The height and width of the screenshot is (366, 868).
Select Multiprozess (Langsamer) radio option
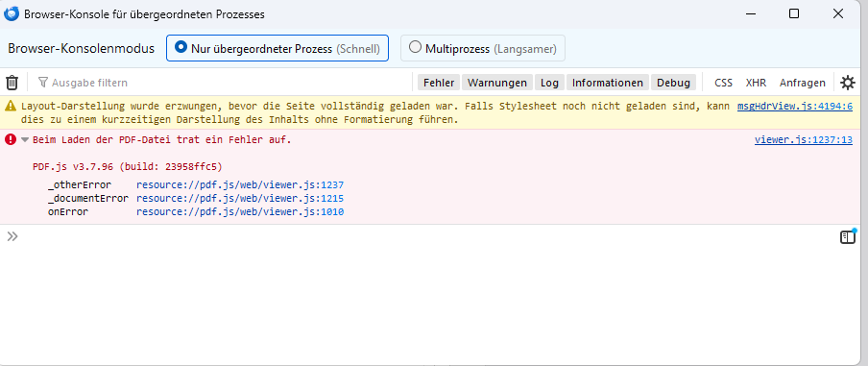[483, 48]
